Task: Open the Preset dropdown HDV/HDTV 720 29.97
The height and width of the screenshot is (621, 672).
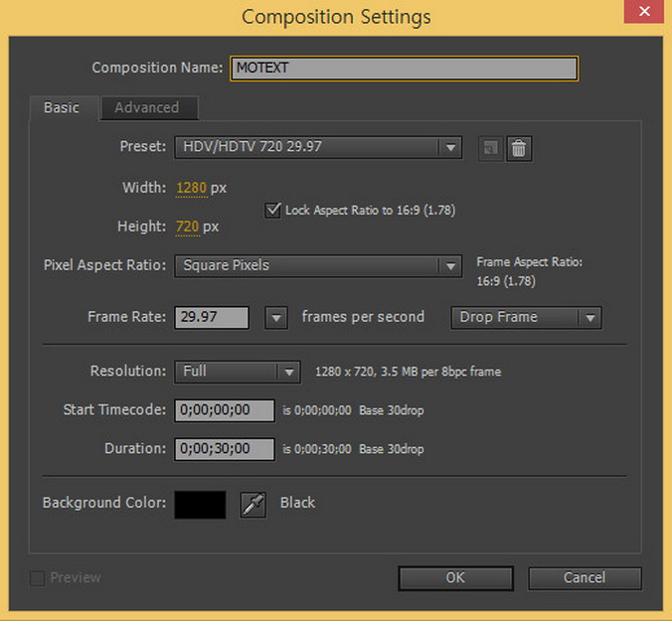Action: 318,147
